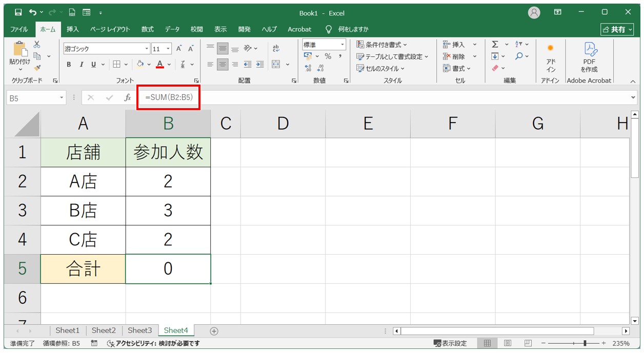This screenshot has height=353, width=644.
Task: Click the accounting number format icon
Action: tap(308, 56)
